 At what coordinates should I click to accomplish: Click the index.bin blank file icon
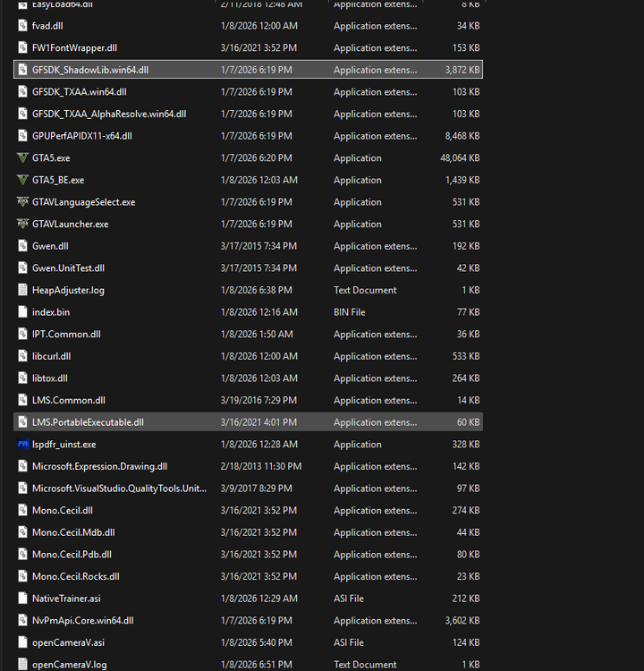(22, 312)
